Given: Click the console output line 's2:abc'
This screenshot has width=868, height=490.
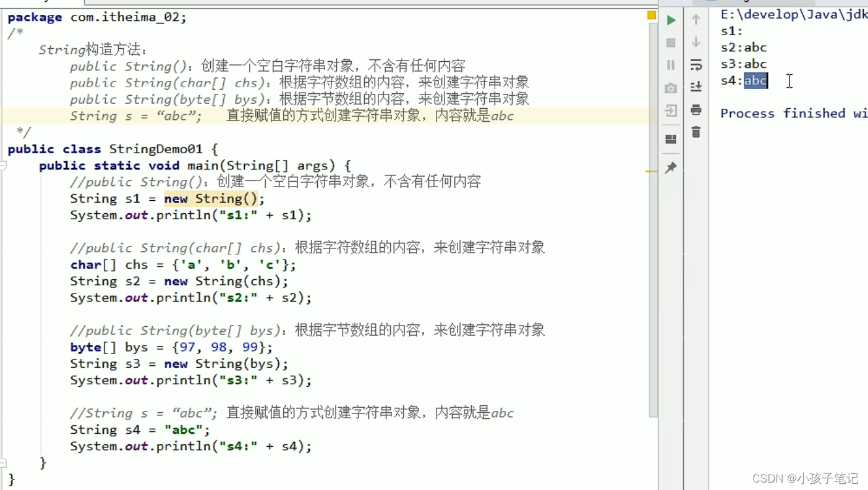Looking at the screenshot, I should click(x=744, y=48).
